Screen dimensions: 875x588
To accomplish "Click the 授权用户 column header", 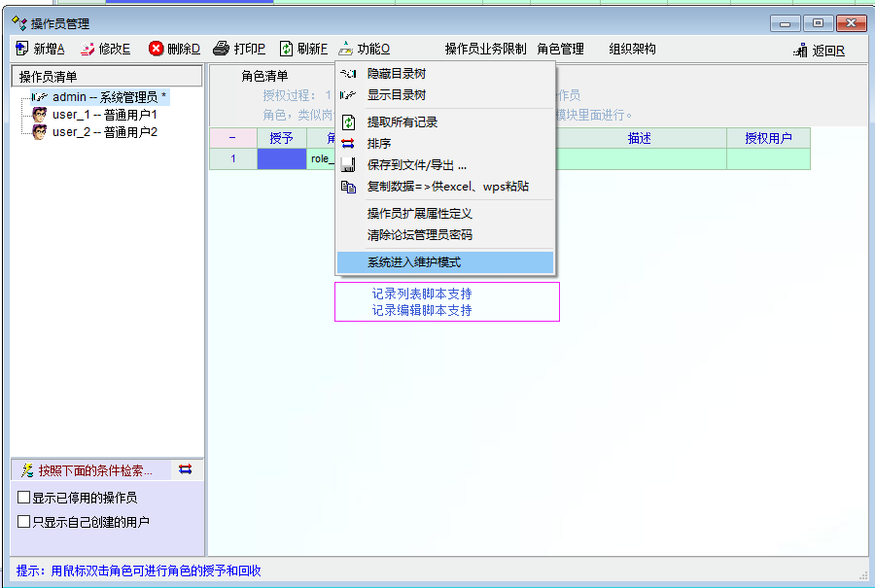I will [x=768, y=139].
